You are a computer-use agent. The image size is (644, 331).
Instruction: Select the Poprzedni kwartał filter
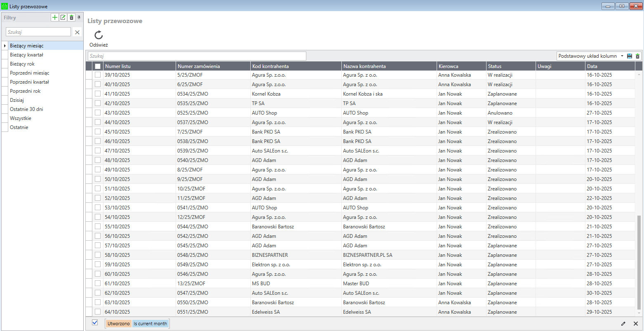click(29, 82)
